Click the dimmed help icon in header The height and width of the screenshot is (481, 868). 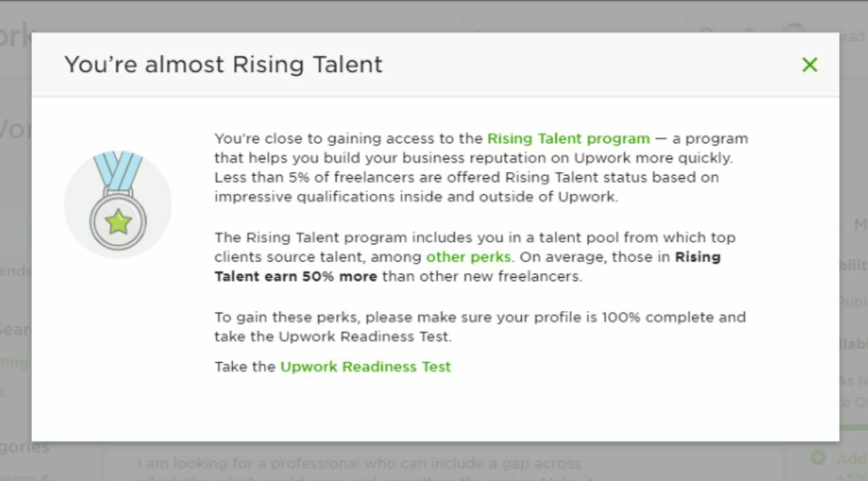click(x=707, y=28)
